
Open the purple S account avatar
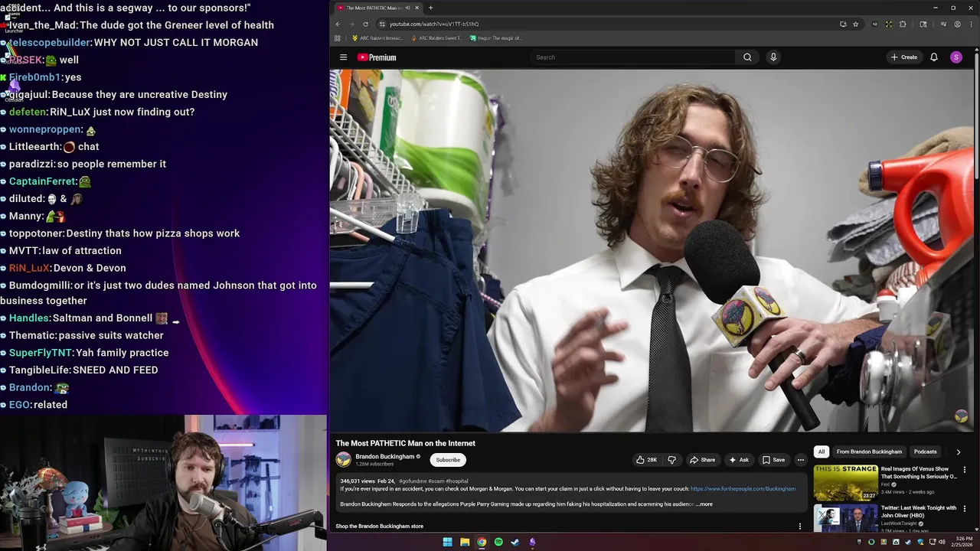tap(956, 57)
